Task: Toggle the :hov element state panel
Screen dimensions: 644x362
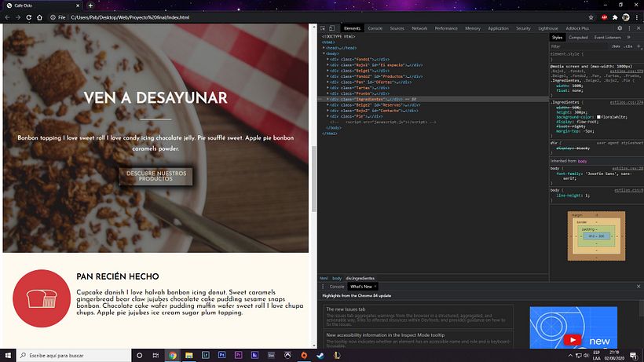Action: coord(616,46)
